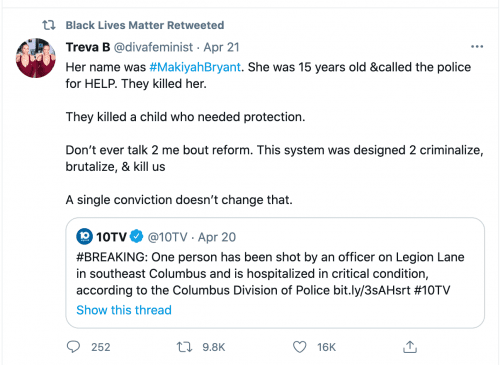Retweet using the retweet arrows icon

pyautogui.click(x=184, y=347)
